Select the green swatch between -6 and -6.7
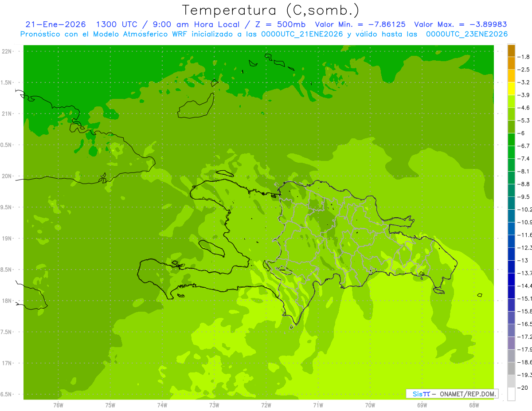This screenshot has width=532, height=411. point(511,140)
